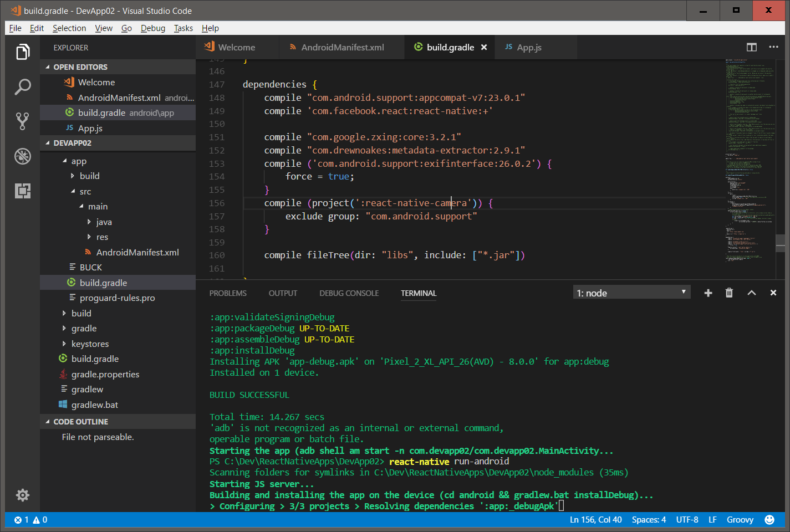Open gradle.properties file
The height and width of the screenshot is (532, 790).
(118, 375)
